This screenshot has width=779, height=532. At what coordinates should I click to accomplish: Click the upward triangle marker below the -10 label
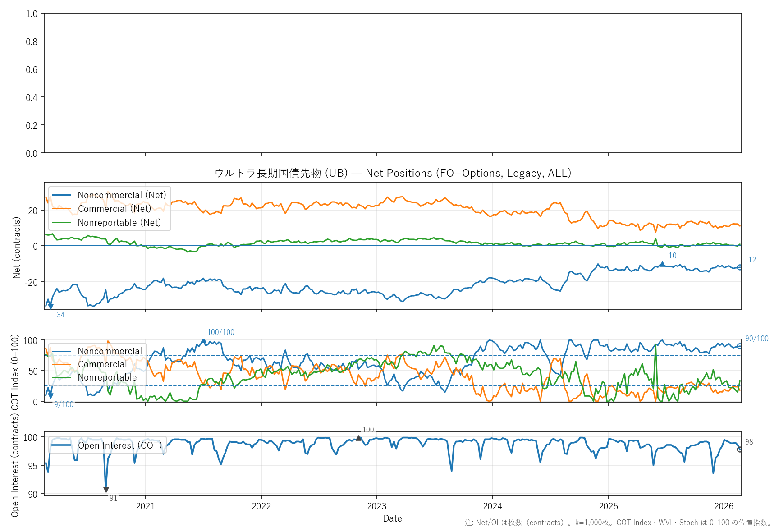[x=662, y=264]
